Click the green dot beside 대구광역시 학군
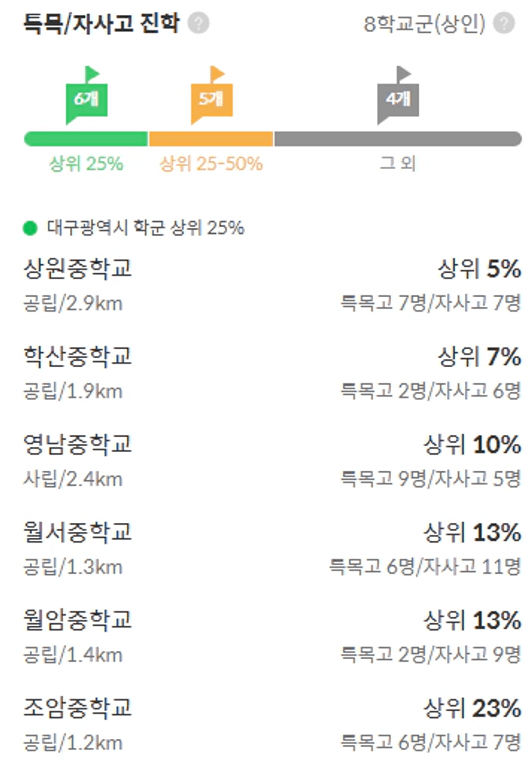The width and height of the screenshot is (532, 773). (30, 228)
